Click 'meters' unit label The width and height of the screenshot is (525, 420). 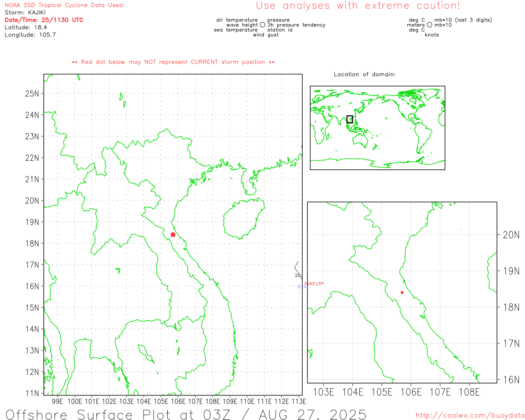tap(416, 25)
